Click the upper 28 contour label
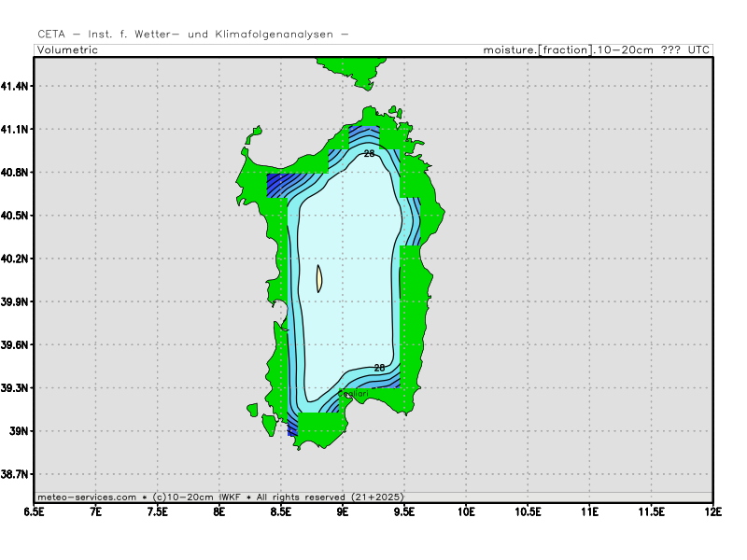The image size is (747, 560). 369,153
